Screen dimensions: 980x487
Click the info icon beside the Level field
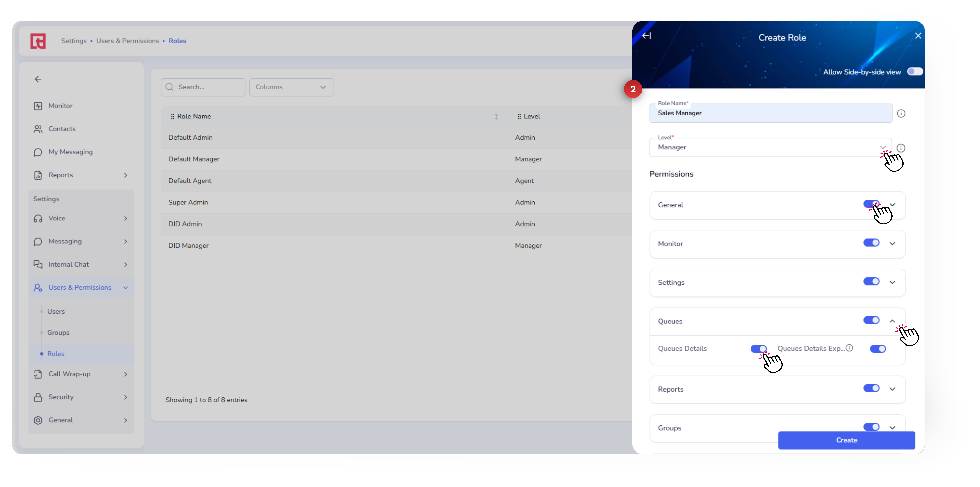pyautogui.click(x=901, y=148)
